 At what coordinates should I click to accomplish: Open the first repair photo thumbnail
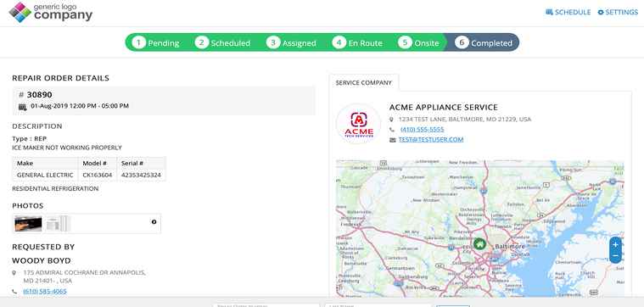pyautogui.click(x=28, y=224)
